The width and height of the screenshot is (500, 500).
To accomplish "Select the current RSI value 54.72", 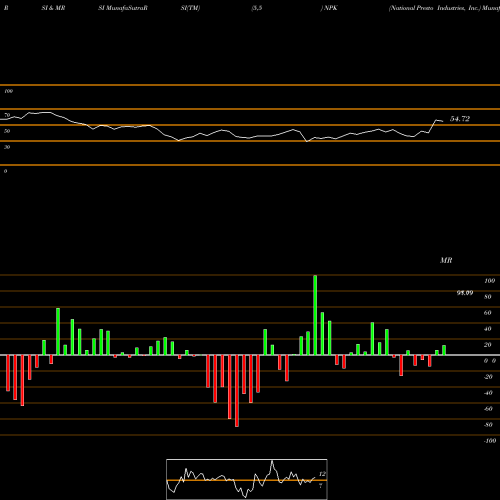I will pos(460,119).
